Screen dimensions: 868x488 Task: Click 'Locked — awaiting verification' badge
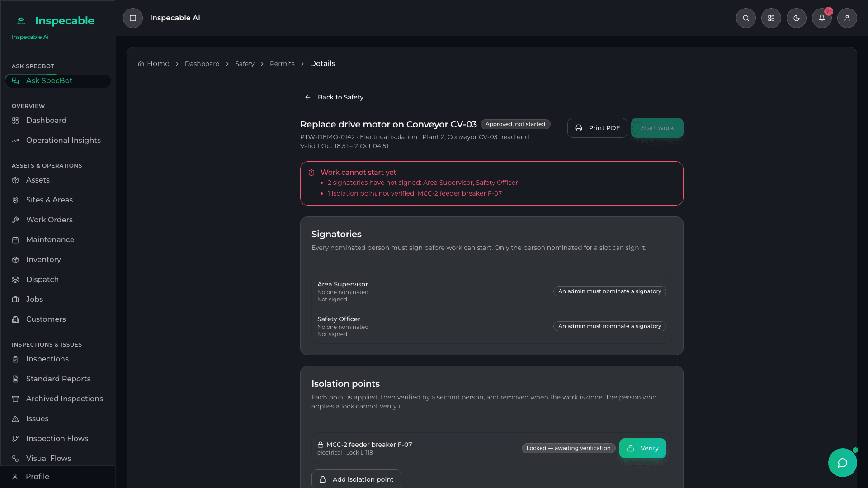point(568,448)
